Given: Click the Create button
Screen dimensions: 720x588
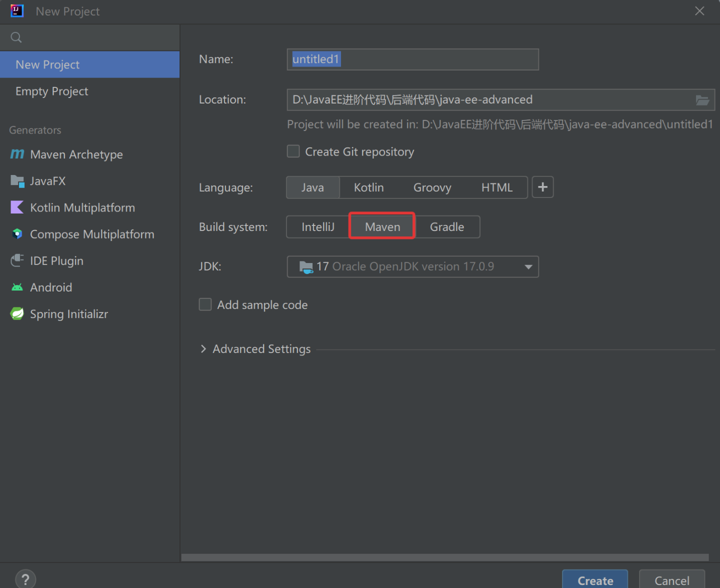Looking at the screenshot, I should tap(595, 580).
